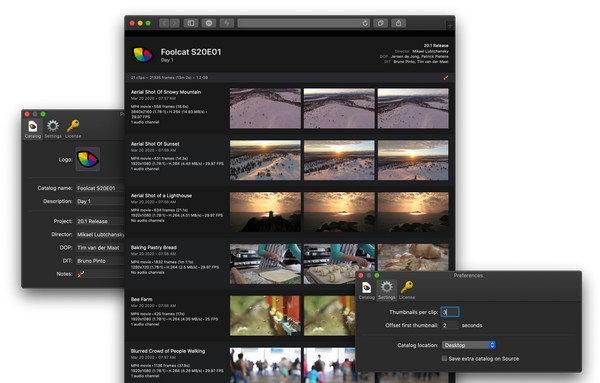Image resolution: width=600 pixels, height=383 pixels.
Task: Open License tab in left preferences window
Action: click(73, 129)
